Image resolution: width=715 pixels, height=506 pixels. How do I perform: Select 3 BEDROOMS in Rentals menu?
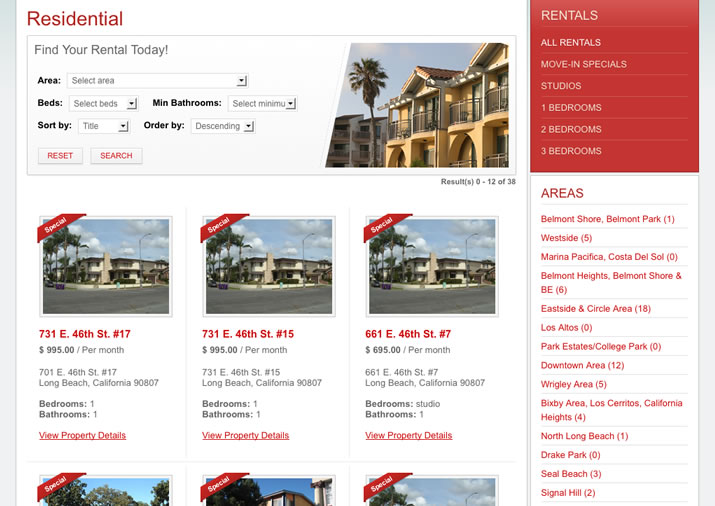[x=571, y=151]
